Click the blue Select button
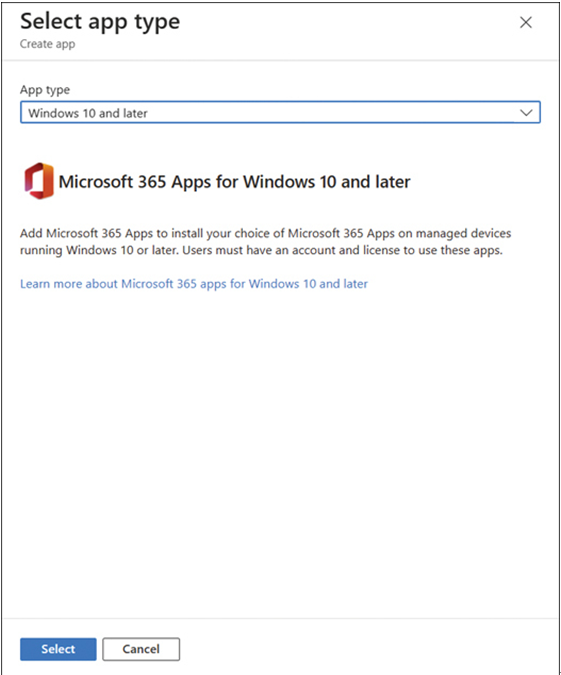 click(x=58, y=649)
